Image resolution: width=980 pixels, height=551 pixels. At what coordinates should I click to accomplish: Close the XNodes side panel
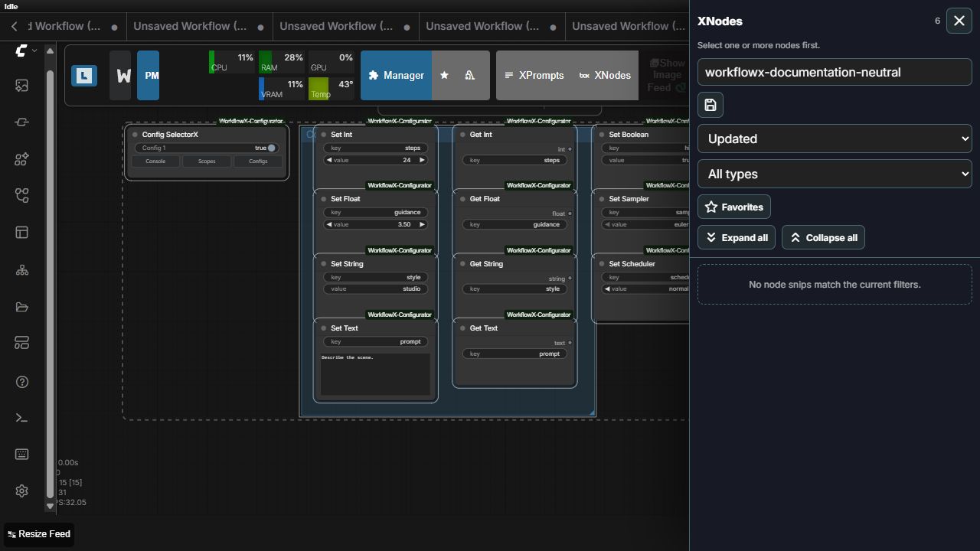[959, 21]
